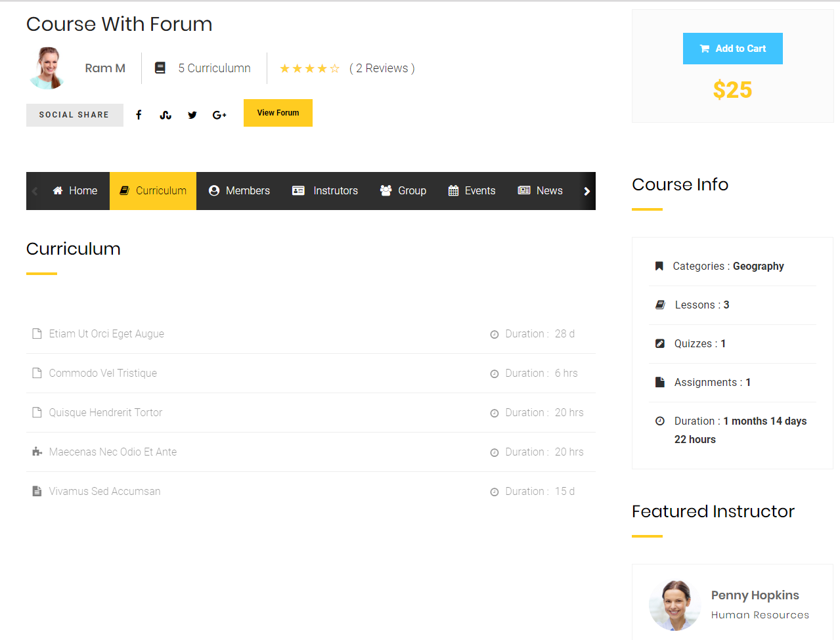Screen dimensions: 840x640
Task: Click the clock icon for Vivamus Sed Accumsan duration
Action: [x=495, y=492]
